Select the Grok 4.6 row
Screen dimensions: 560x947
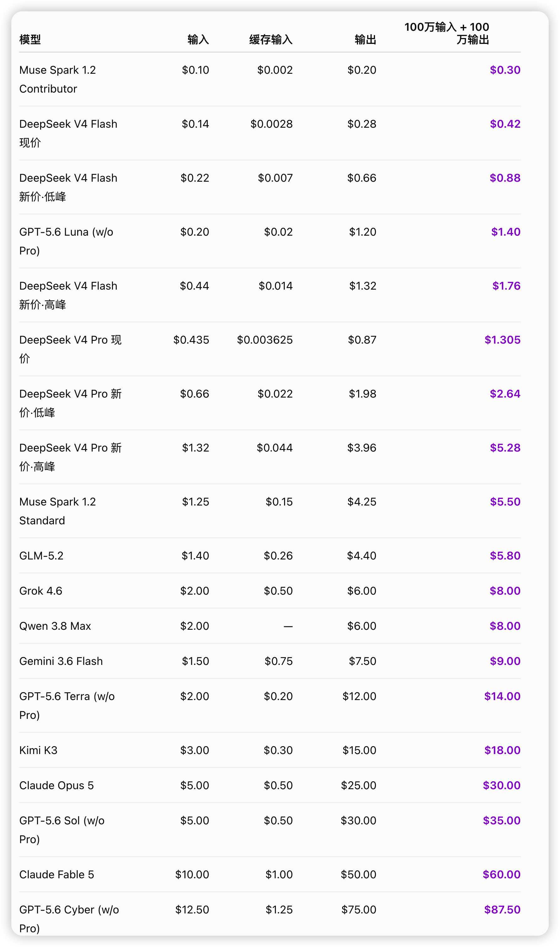(x=270, y=591)
